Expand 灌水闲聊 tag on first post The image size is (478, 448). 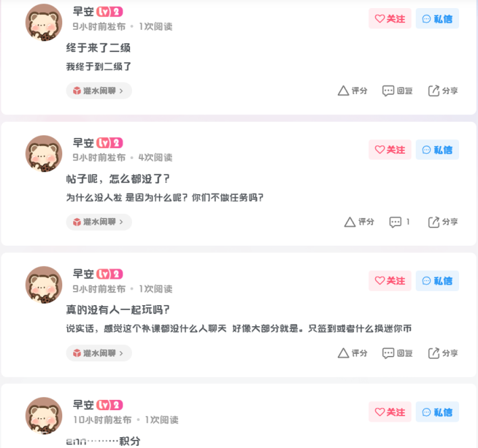coord(99,91)
